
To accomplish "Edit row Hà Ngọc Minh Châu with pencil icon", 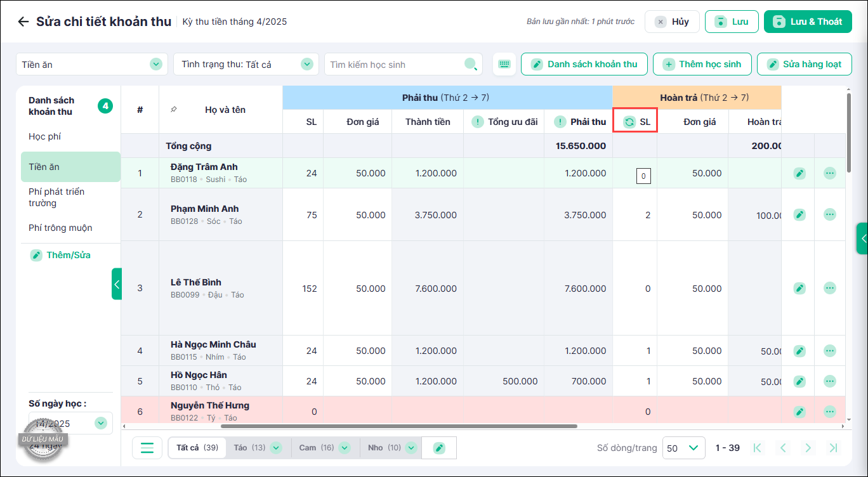I will pos(799,351).
